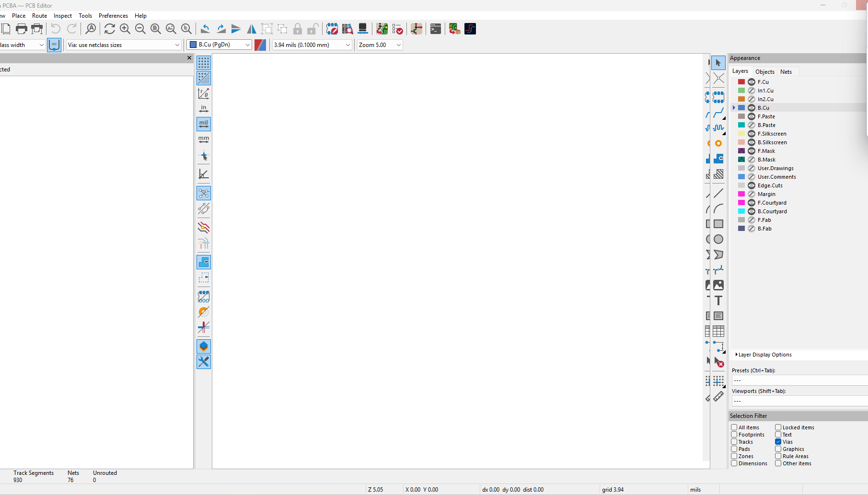Select the Draw Circle tool
868x495 pixels.
(718, 239)
